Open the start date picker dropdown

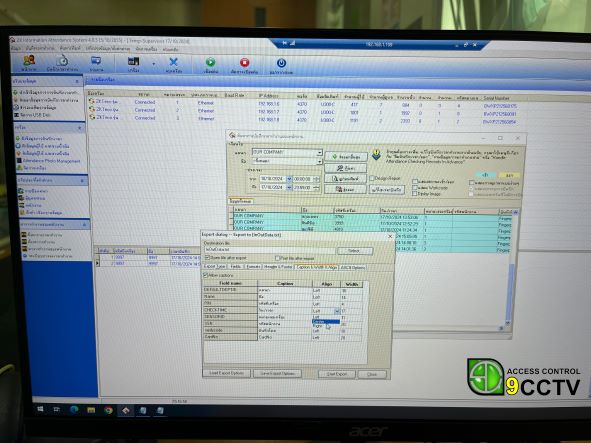point(289,179)
